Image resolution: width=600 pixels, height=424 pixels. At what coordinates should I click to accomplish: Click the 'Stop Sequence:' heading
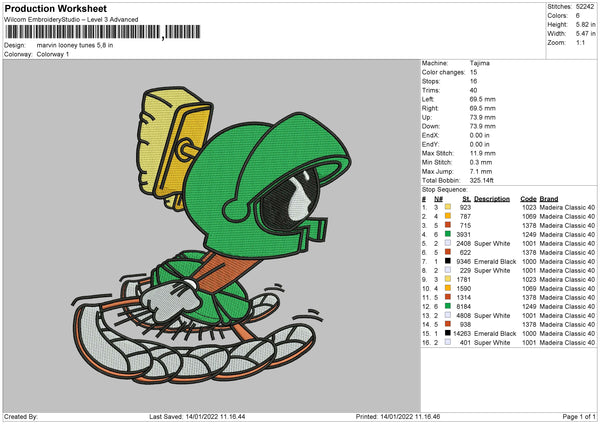444,189
